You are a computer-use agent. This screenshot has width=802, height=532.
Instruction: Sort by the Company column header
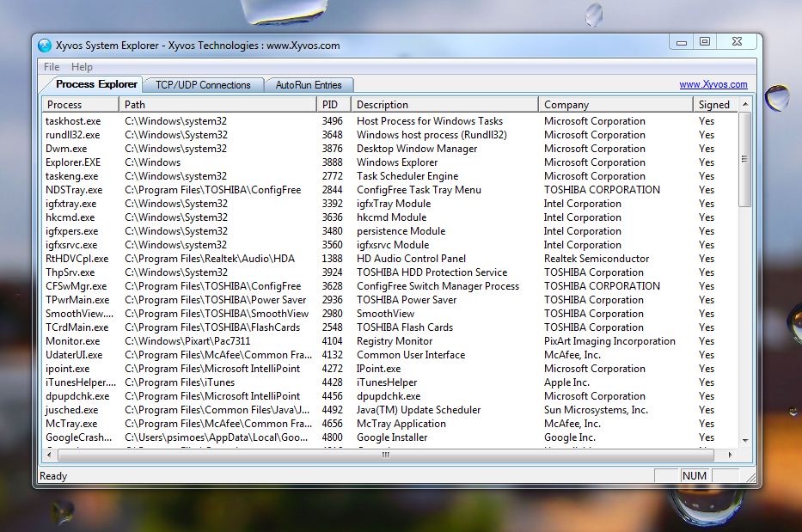pos(615,104)
